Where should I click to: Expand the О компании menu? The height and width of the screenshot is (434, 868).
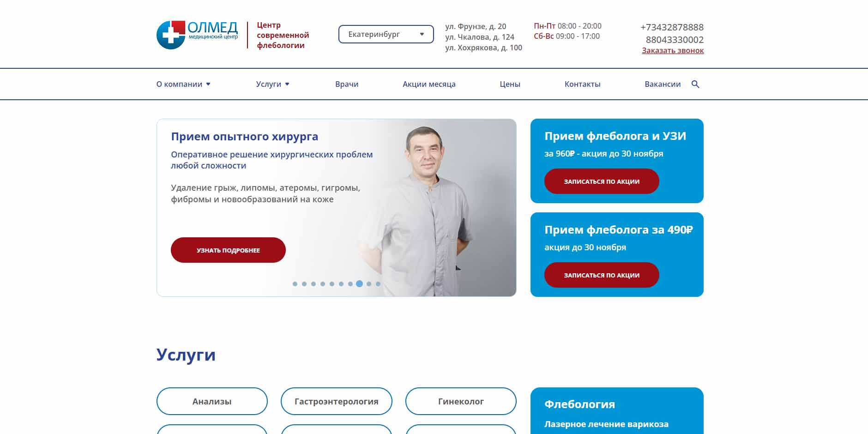pos(183,84)
